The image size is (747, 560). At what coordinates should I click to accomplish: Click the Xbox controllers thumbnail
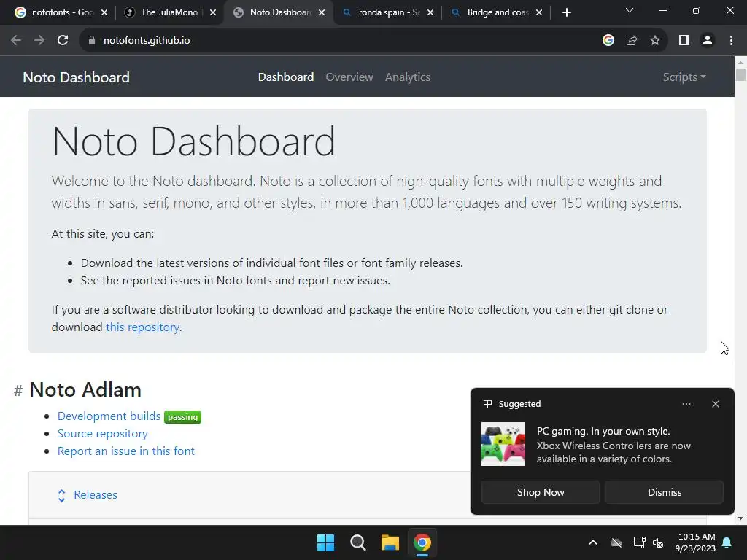[x=503, y=444]
